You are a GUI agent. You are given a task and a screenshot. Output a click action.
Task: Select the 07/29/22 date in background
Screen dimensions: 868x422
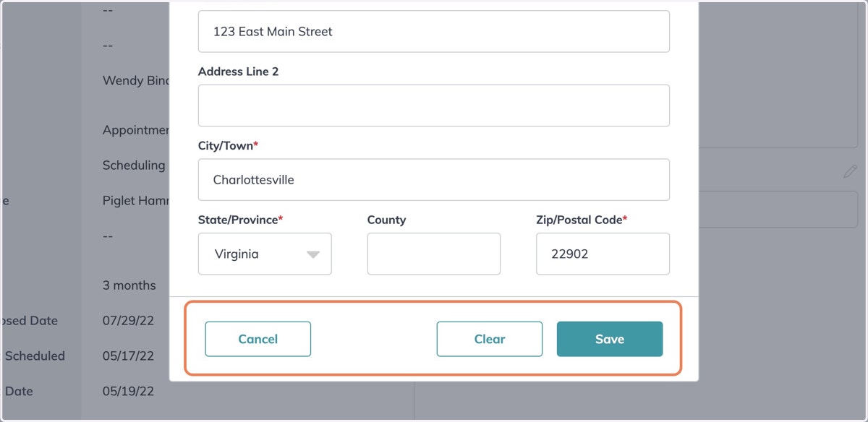(x=129, y=320)
